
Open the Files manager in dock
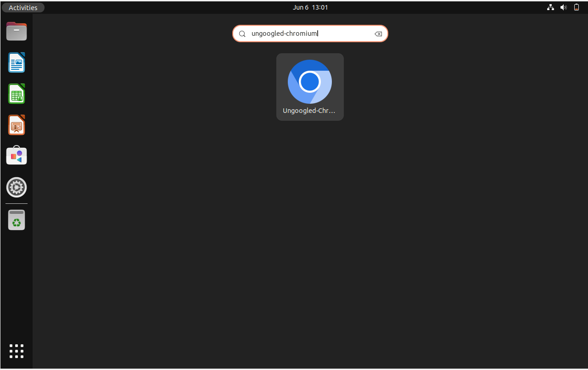[17, 31]
